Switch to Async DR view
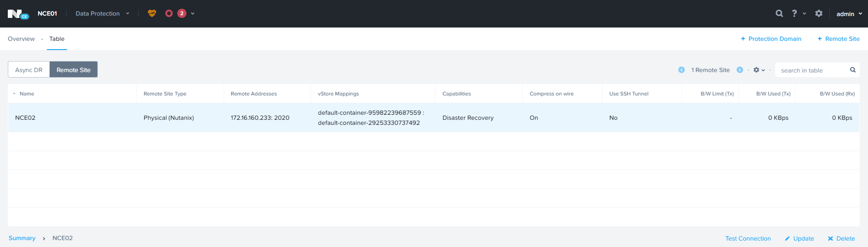This screenshot has height=247, width=868. [x=29, y=70]
